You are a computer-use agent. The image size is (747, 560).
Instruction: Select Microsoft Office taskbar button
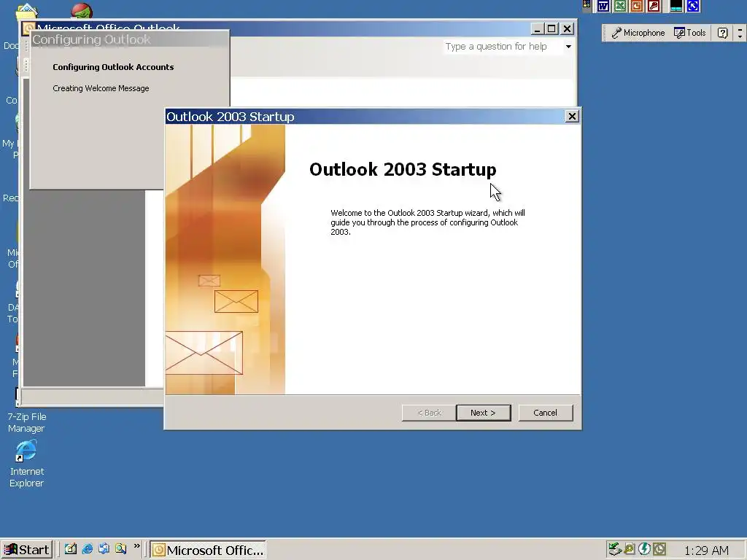coord(208,550)
